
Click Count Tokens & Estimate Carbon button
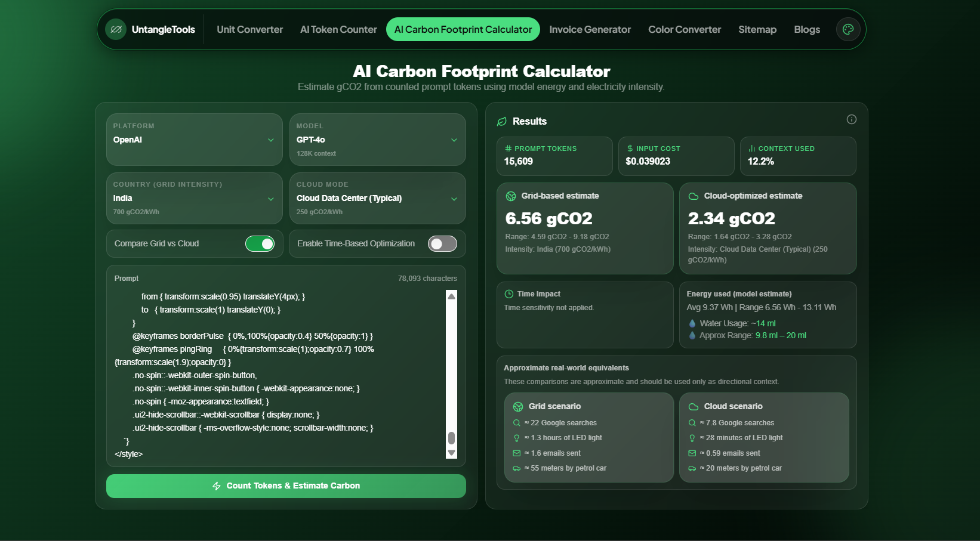(x=286, y=486)
